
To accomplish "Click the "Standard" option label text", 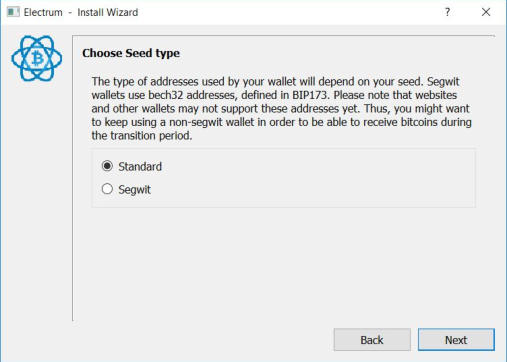I will pos(140,166).
